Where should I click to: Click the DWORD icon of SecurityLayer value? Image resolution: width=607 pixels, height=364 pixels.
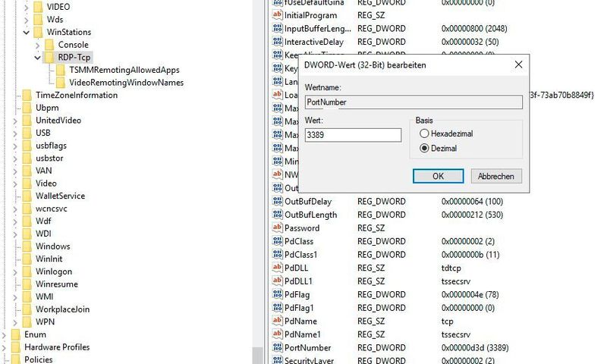coord(277,360)
